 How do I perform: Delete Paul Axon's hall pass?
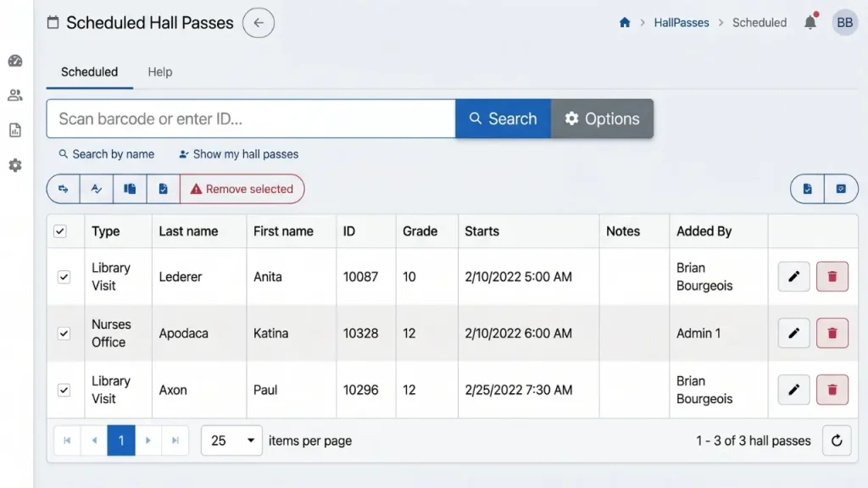point(832,390)
